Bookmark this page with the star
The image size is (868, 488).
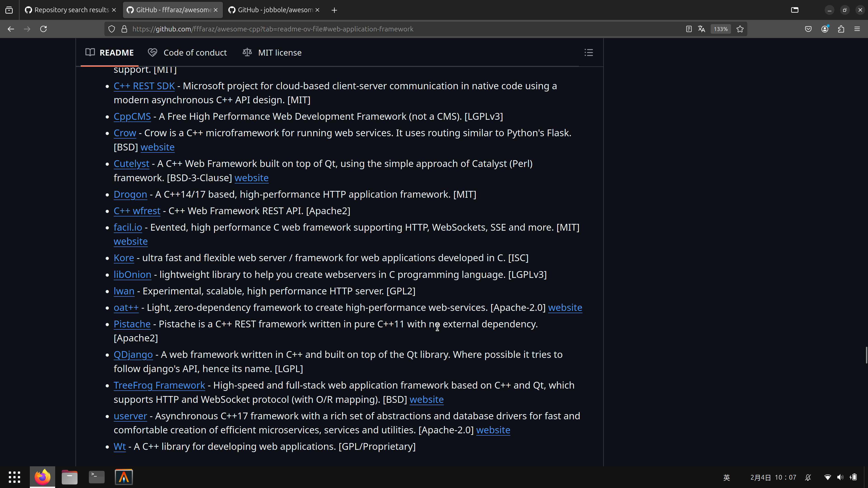(740, 29)
